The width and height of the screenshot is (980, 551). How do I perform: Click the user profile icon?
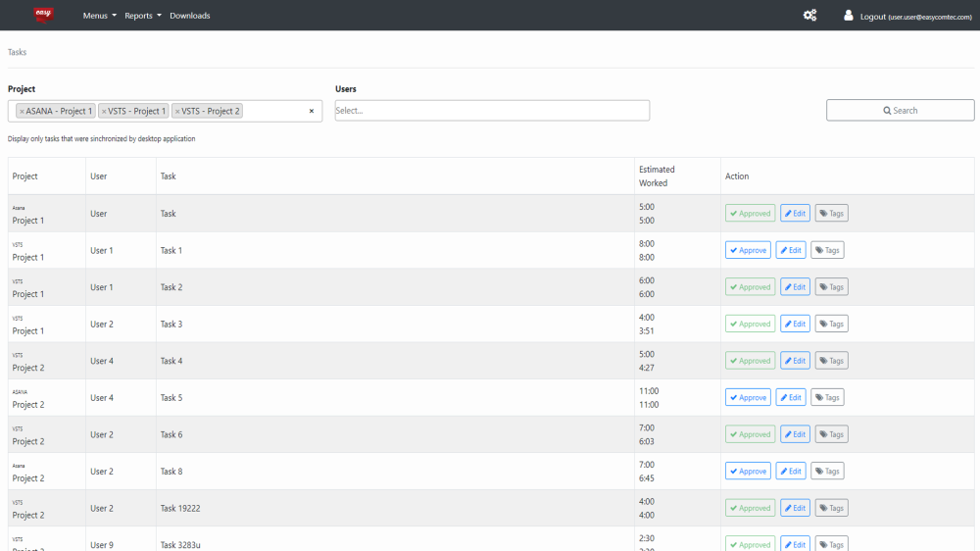click(849, 16)
